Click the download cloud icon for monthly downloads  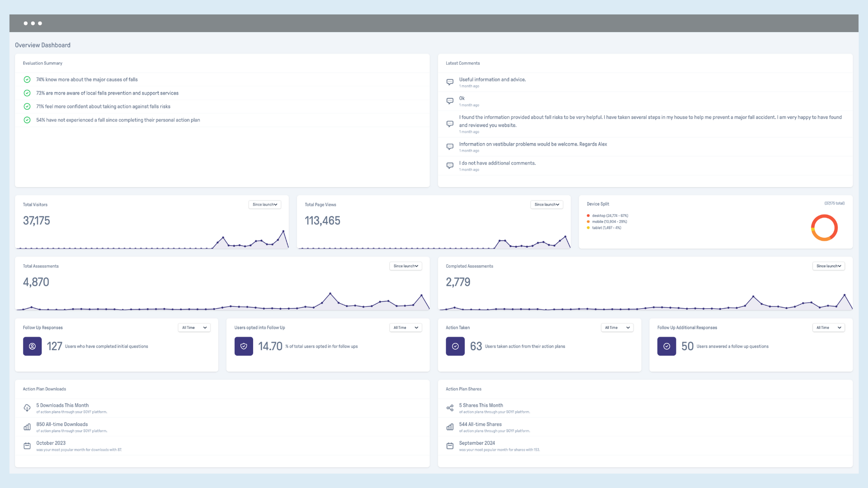[x=27, y=408]
